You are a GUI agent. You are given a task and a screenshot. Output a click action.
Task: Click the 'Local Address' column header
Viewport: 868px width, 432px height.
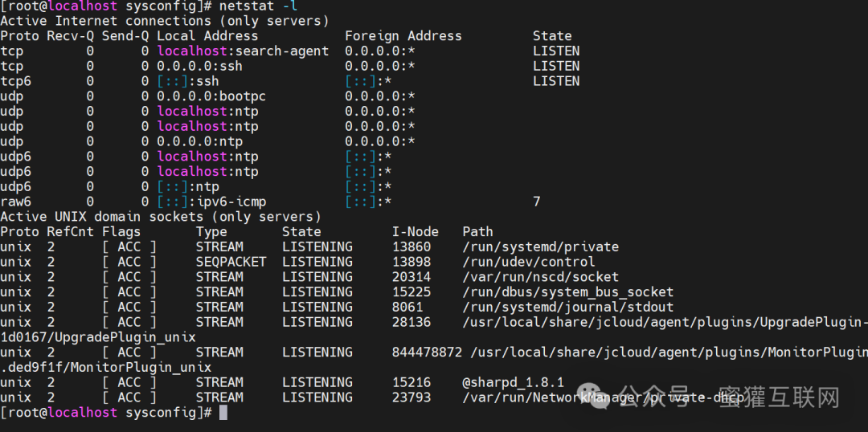click(207, 36)
